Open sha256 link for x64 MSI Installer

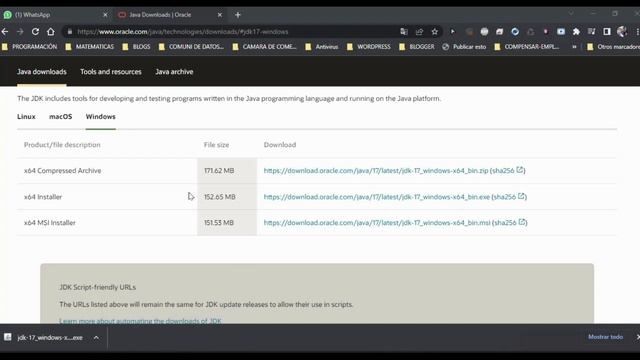pyautogui.click(x=509, y=223)
